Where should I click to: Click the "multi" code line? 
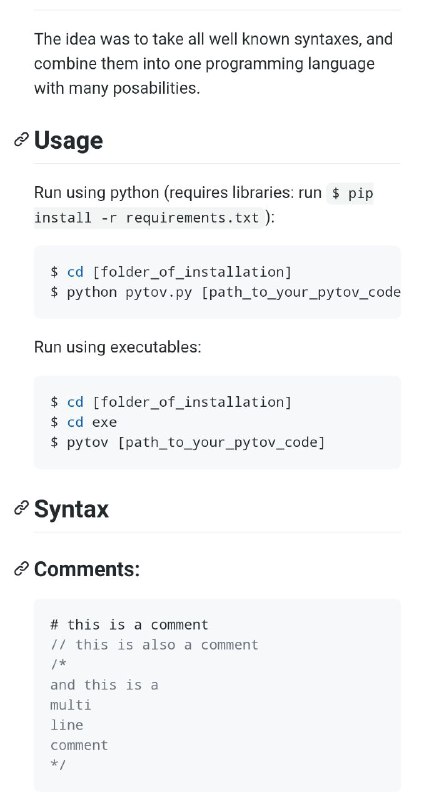tap(71, 705)
